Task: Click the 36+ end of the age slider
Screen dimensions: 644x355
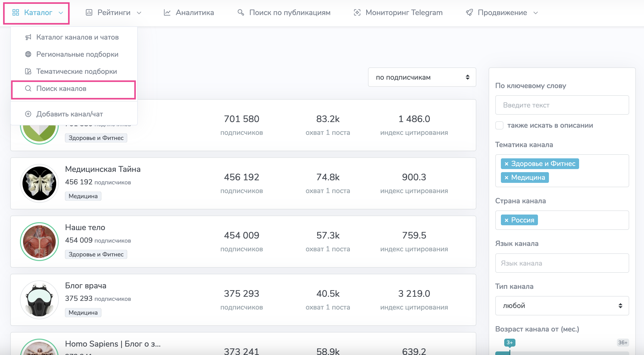Action: coord(623,343)
